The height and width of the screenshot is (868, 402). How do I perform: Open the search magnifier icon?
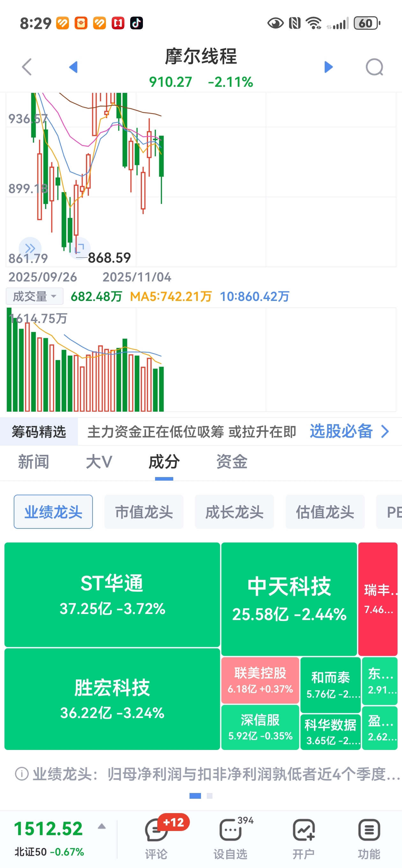point(375,67)
